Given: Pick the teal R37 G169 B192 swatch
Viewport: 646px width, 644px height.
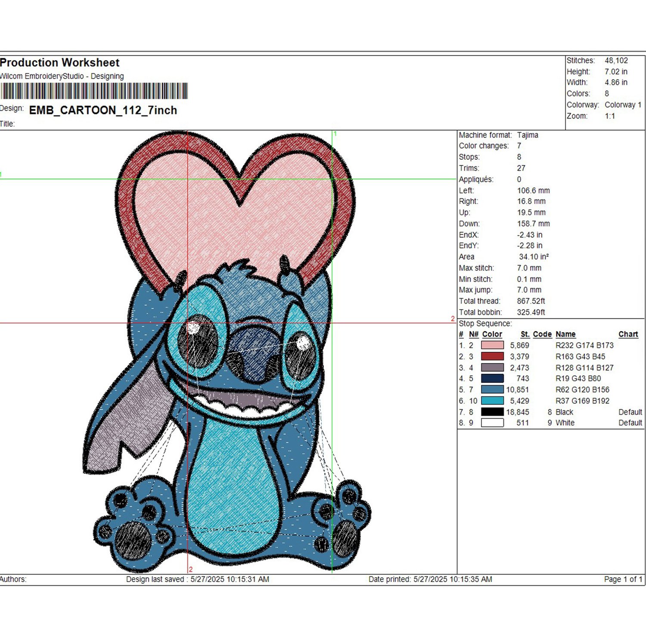Looking at the screenshot, I should pyautogui.click(x=492, y=401).
